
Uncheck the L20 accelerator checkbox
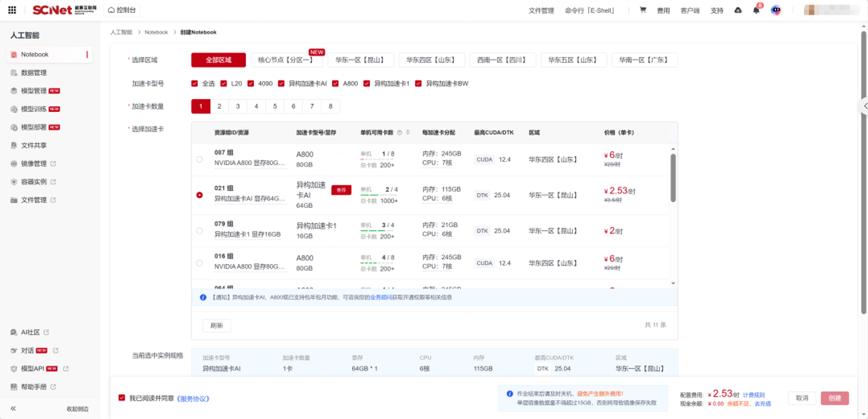pyautogui.click(x=223, y=84)
